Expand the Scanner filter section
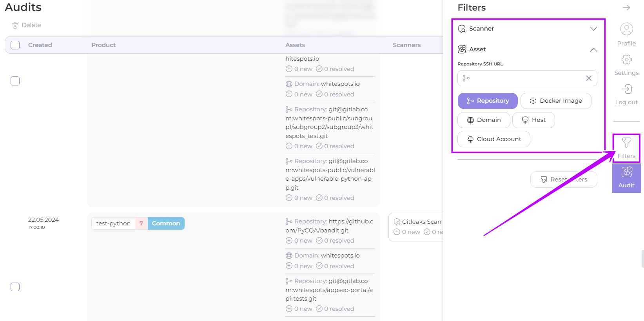Screen dimensions: 644x321 [x=593, y=29]
